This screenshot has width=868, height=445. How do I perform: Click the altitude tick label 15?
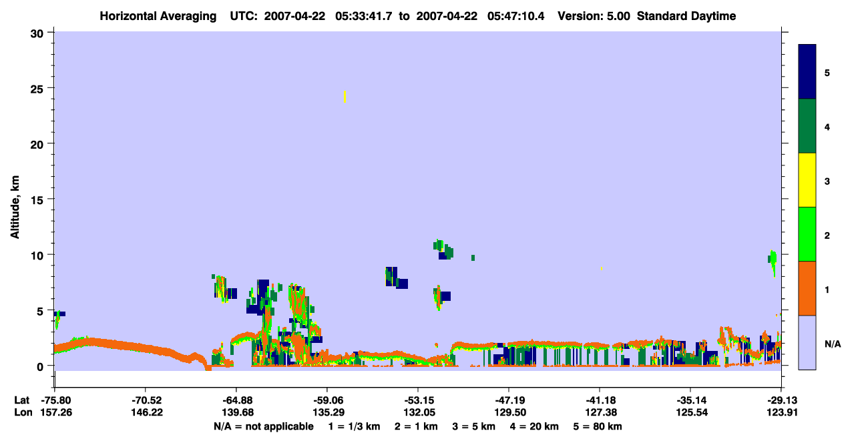pyautogui.click(x=38, y=199)
